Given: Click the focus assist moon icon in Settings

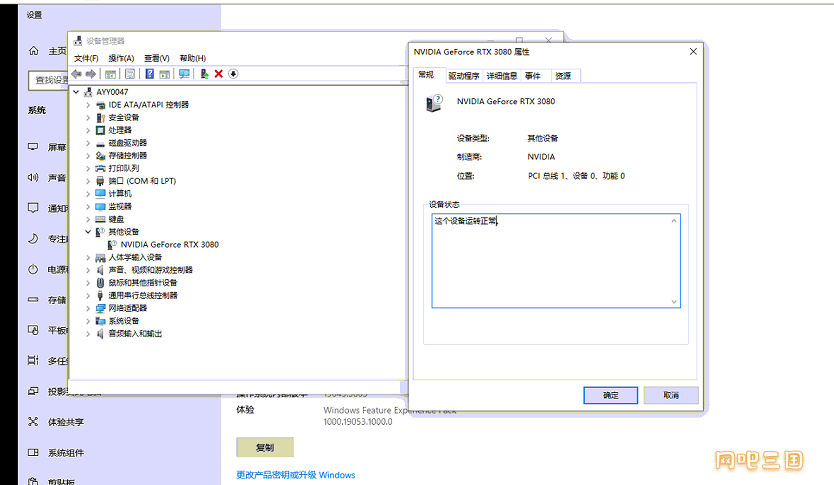Looking at the screenshot, I should pos(33,238).
